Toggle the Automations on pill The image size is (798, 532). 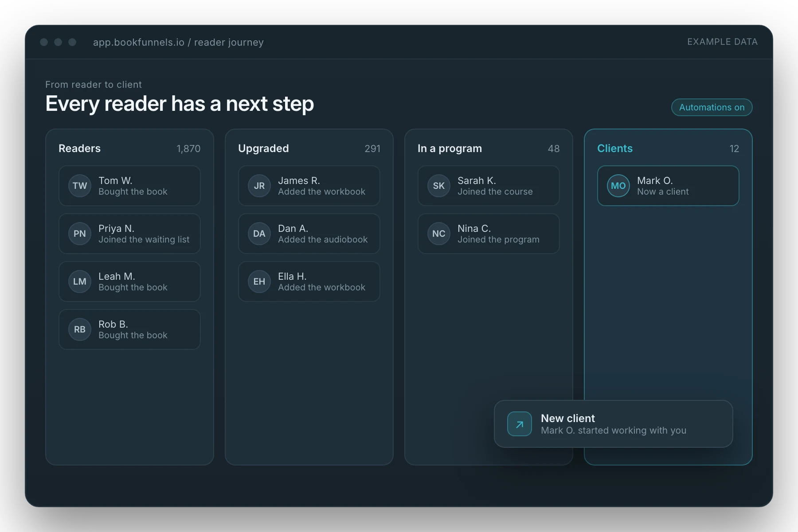coord(712,107)
